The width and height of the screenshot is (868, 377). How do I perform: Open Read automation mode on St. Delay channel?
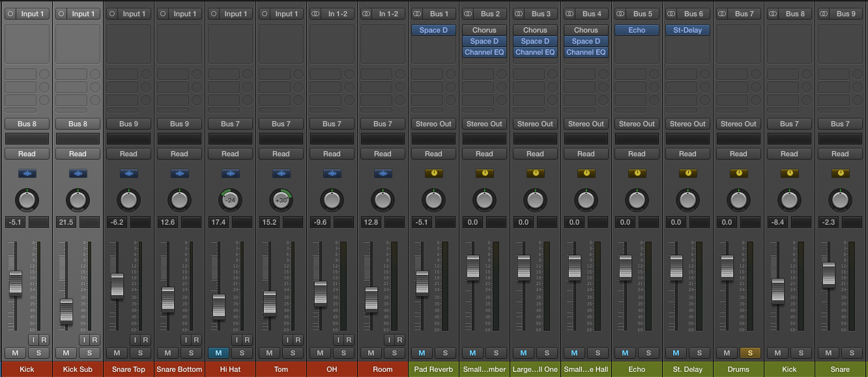point(687,154)
